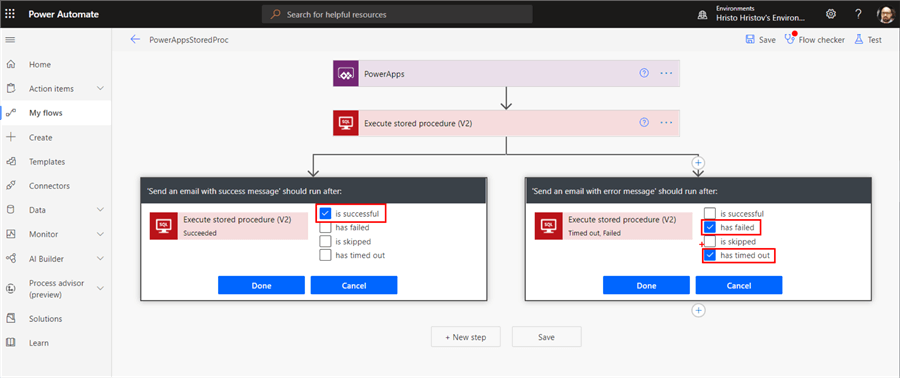Viewport: 900px width, 378px height.
Task: Check 'is skipped' in error message panel
Action: click(x=710, y=241)
